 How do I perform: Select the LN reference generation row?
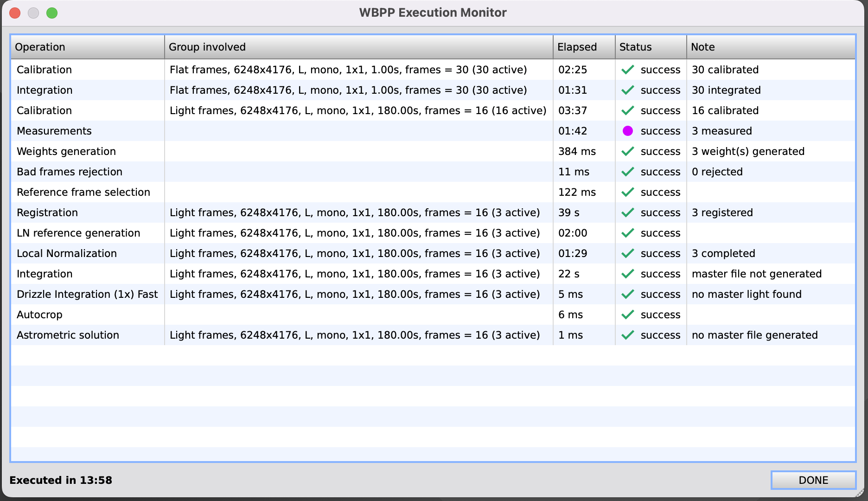(78, 233)
